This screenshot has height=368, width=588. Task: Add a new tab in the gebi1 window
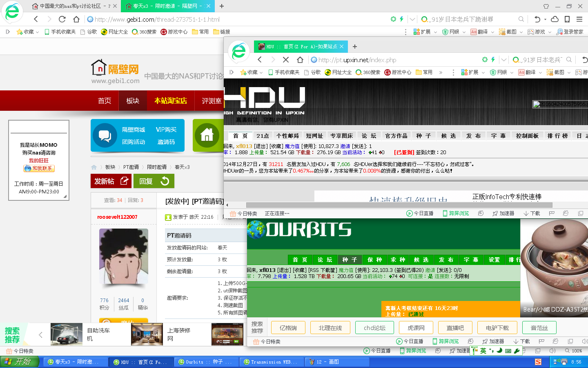(221, 6)
